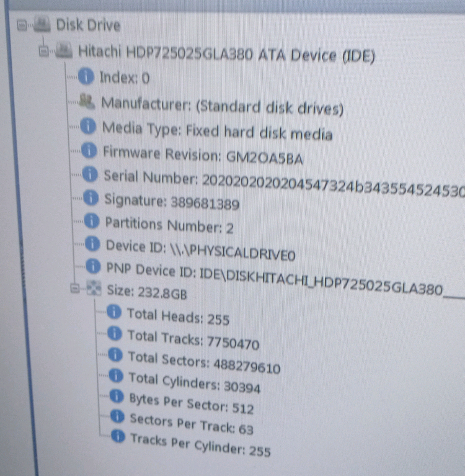Select the Signature: 389681389 entry

[x=172, y=202]
